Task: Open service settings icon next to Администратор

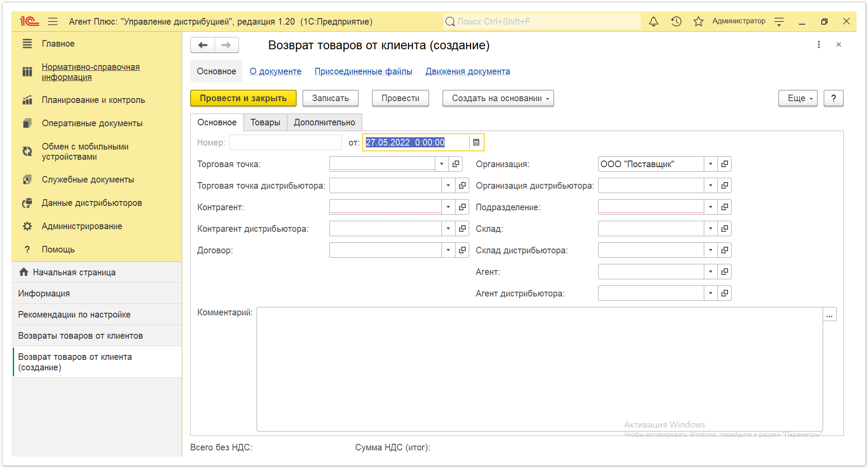Action: click(779, 22)
